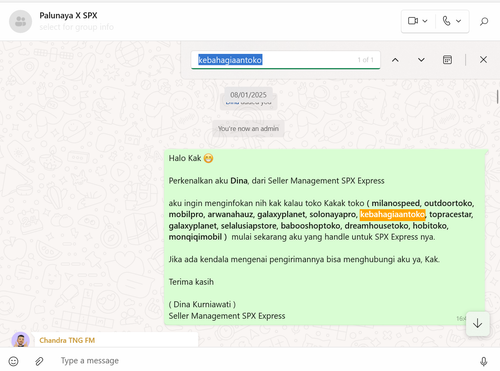The image size is (500, 371).
Task: Open the Palunaya X SPX group title
Action: click(x=68, y=15)
